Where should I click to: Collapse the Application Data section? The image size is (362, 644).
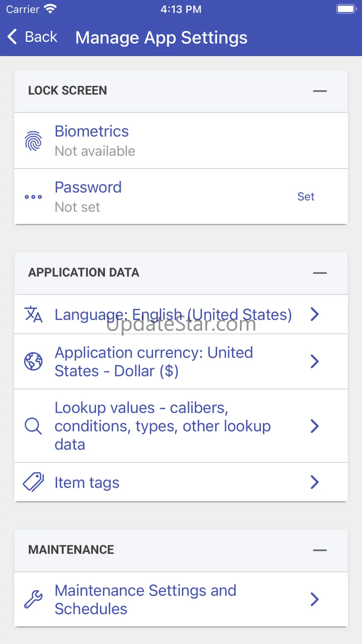coord(320,273)
